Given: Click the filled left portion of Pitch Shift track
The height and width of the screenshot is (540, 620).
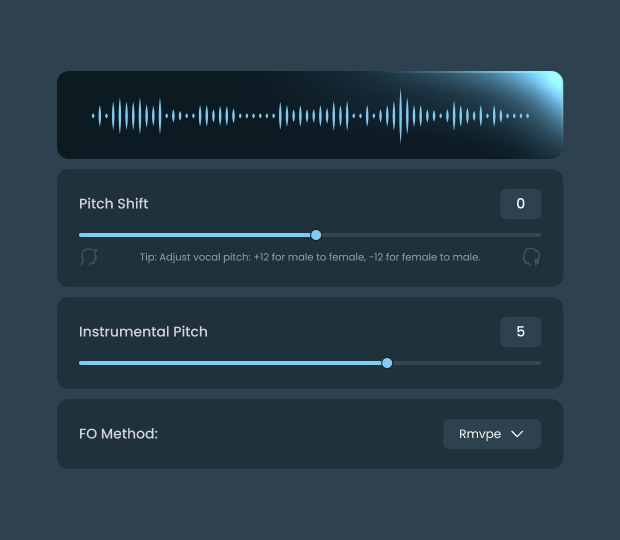Looking at the screenshot, I should (x=195, y=235).
